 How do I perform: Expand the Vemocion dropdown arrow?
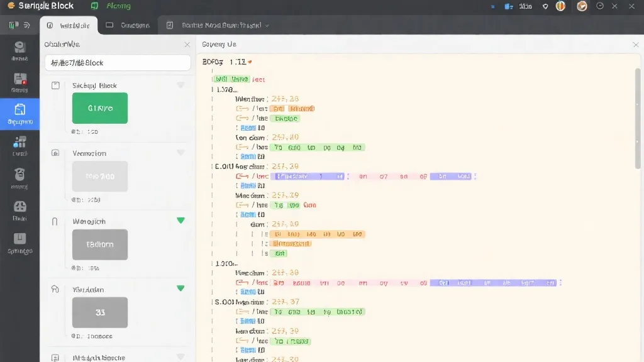pyautogui.click(x=180, y=153)
